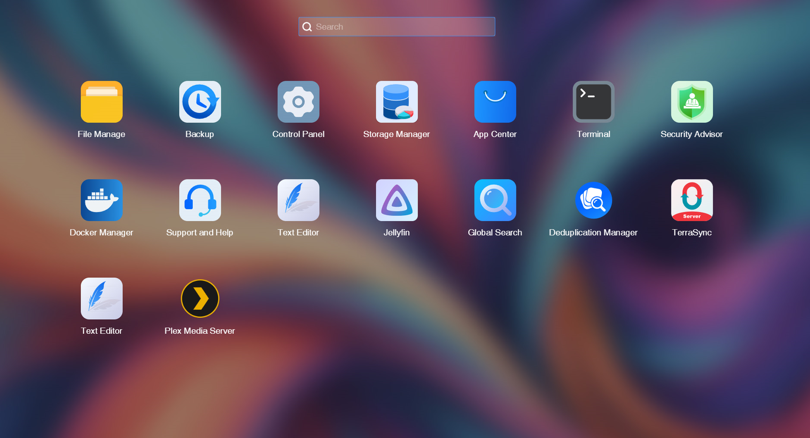Open Global Search app icon
This screenshot has height=438, width=810.
[495, 200]
